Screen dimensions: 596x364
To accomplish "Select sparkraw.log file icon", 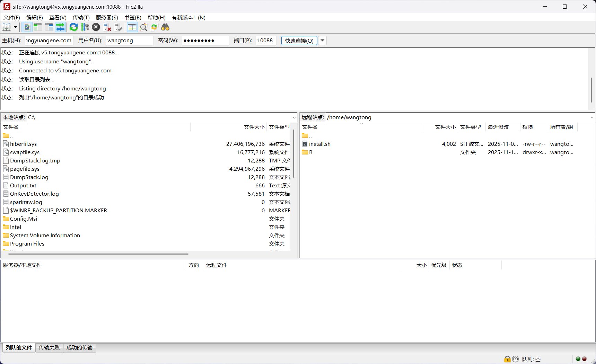I will tap(6, 202).
